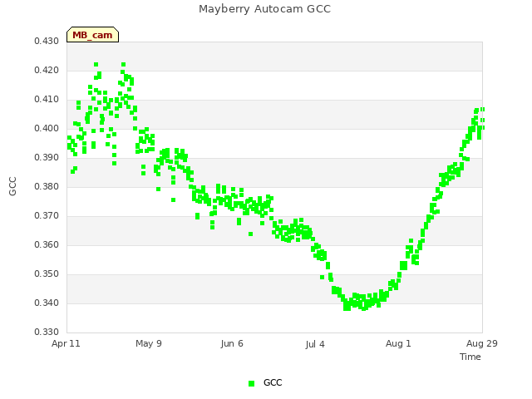Click the 0.390 y-axis value

(x=47, y=158)
